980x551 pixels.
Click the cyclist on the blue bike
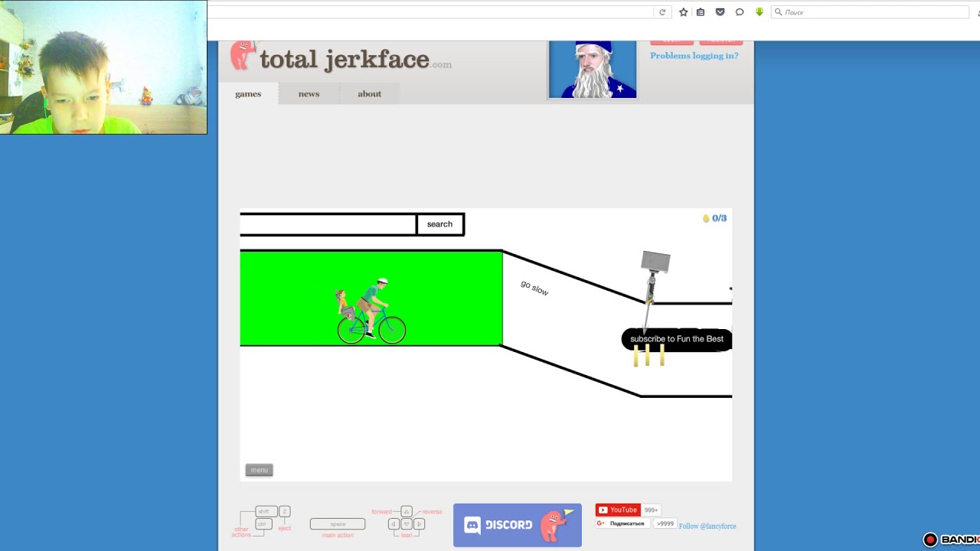tap(371, 311)
